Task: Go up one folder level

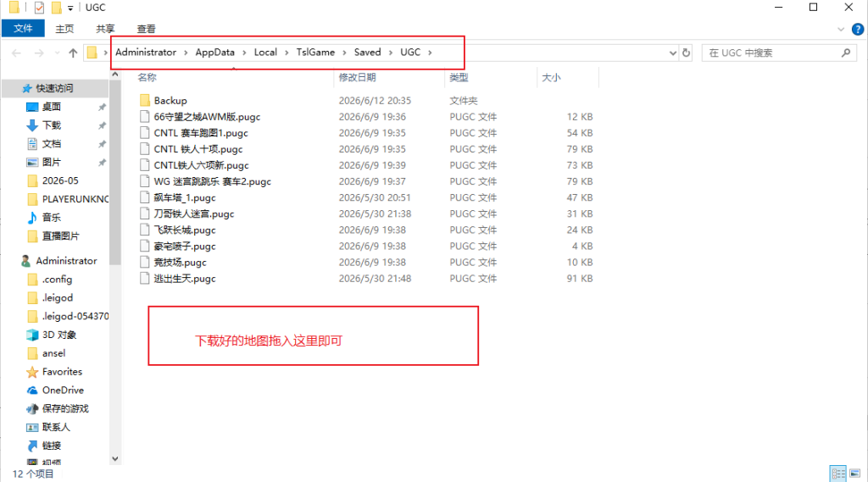Action: pyautogui.click(x=73, y=53)
